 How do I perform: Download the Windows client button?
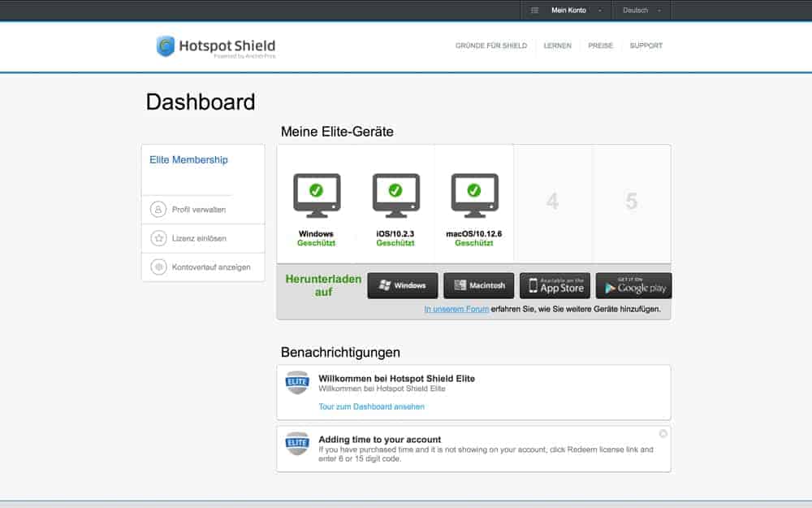[x=403, y=285]
